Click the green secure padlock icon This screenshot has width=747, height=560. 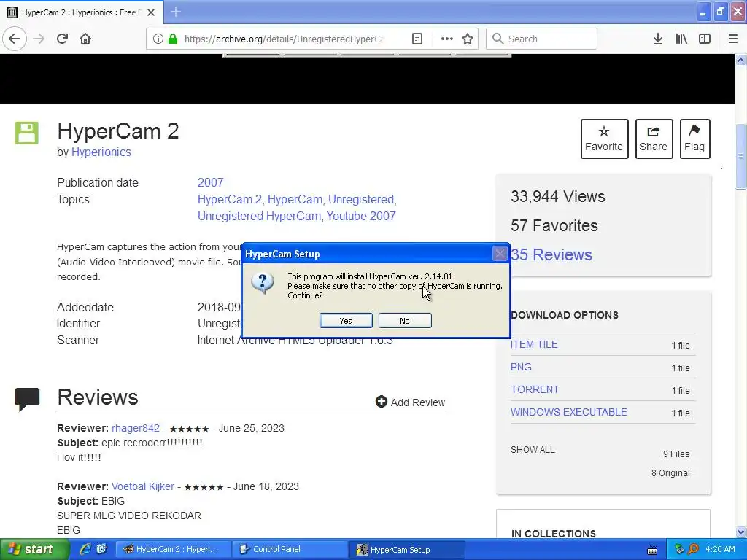(x=173, y=39)
